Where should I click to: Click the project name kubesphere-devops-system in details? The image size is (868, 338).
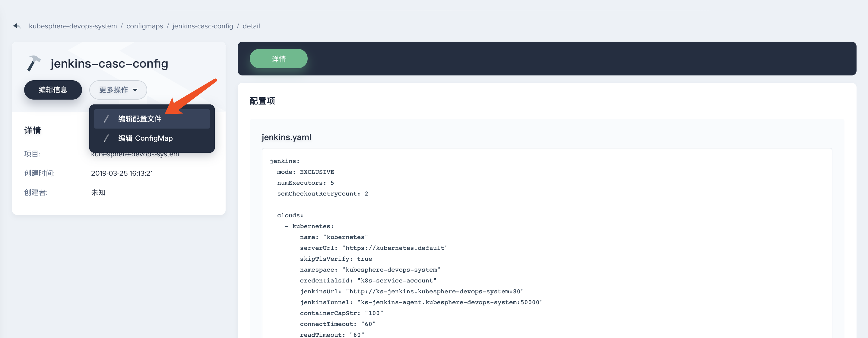tap(135, 154)
